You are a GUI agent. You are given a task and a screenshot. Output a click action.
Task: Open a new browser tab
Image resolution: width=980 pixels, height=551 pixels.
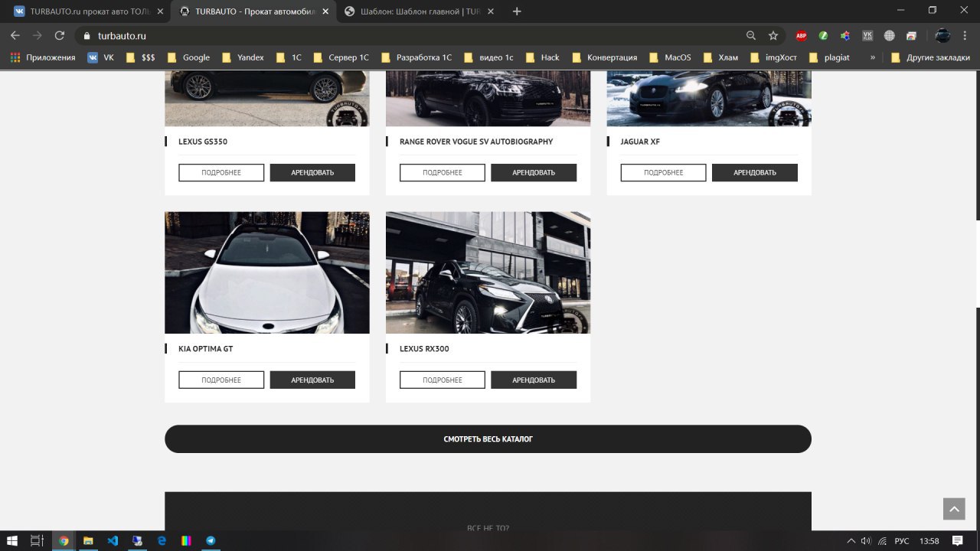point(517,11)
